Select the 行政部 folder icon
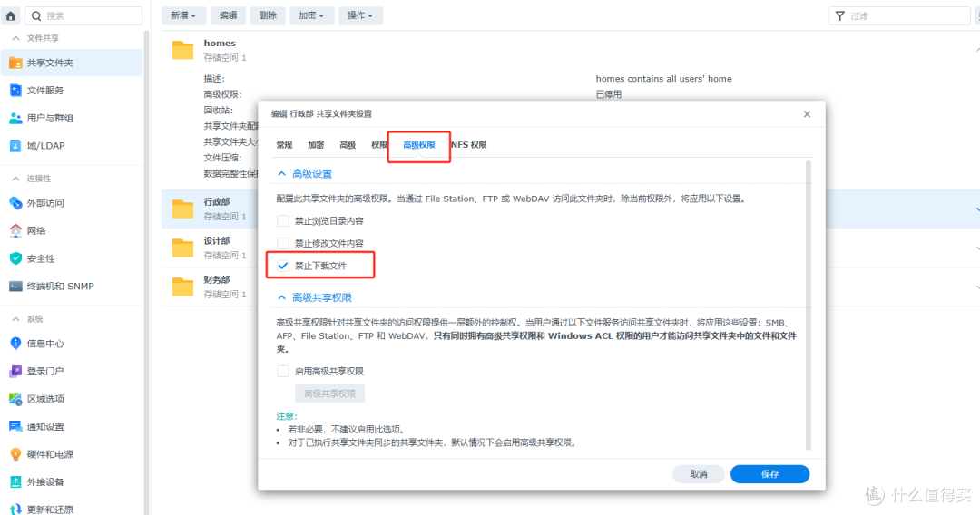 coord(182,209)
